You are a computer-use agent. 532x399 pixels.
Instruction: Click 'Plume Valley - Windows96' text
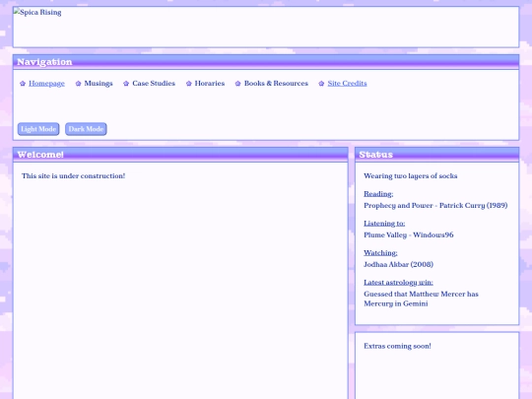[x=409, y=235]
